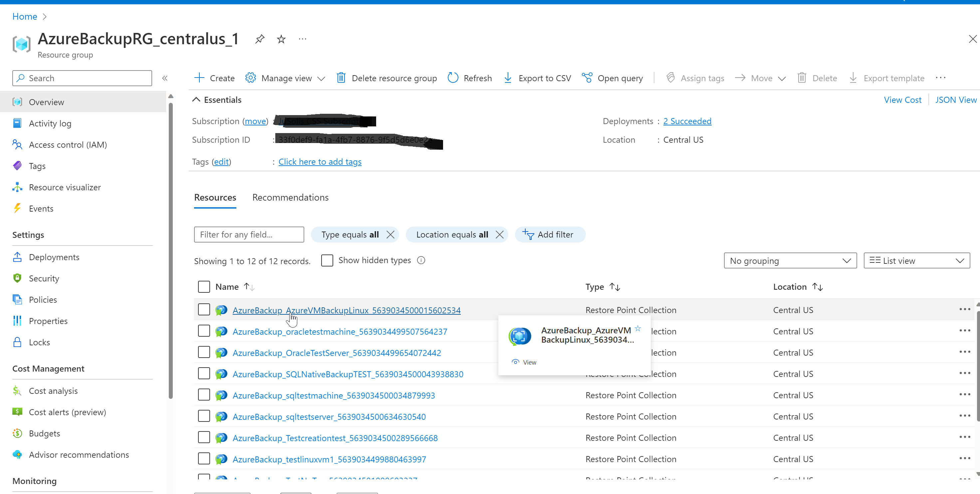Add a new filter

coord(550,234)
